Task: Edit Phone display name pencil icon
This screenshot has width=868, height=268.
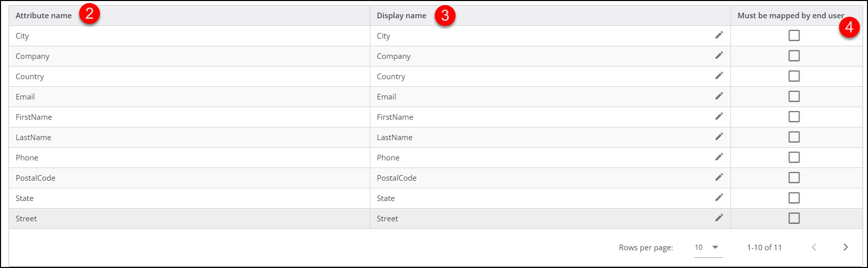Action: click(719, 157)
